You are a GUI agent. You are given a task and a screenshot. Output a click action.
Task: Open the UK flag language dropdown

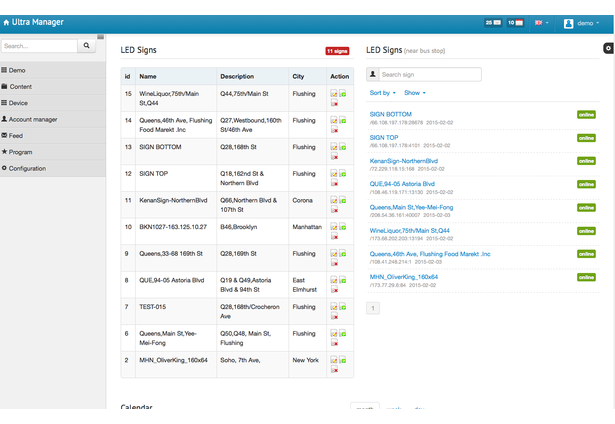tap(542, 23)
